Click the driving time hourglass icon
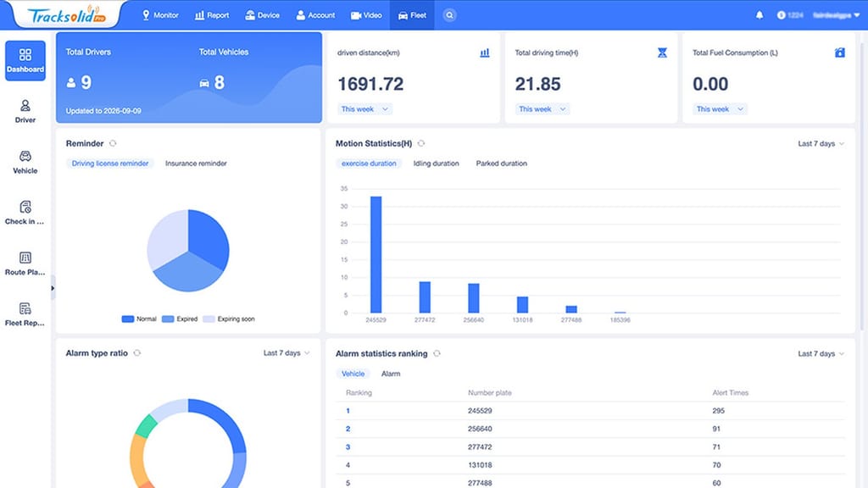Viewport: 868px width, 488px height. (x=662, y=53)
